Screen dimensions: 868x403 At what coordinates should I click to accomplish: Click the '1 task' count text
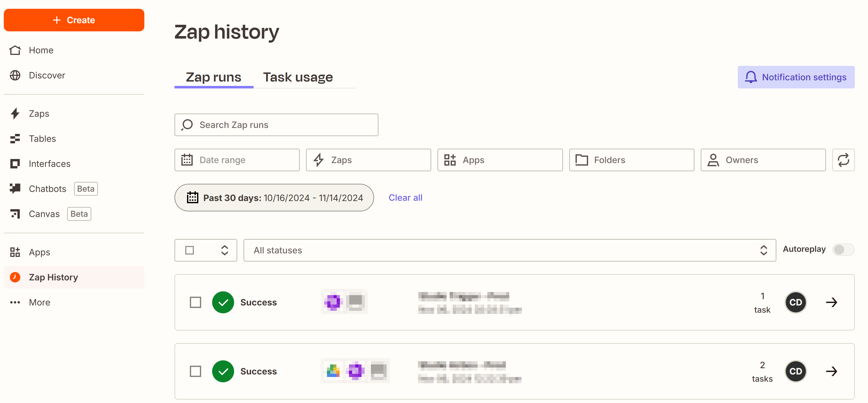click(x=762, y=303)
